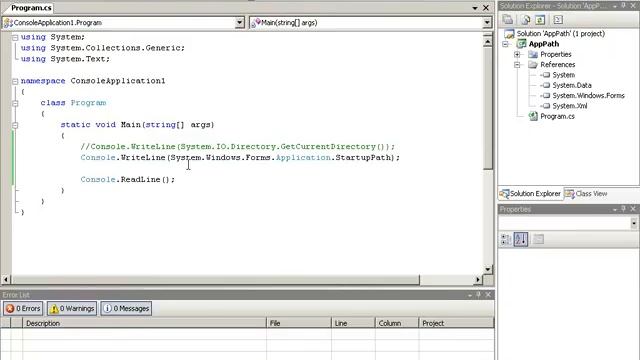
Task: Click the commented GetCurrentDirectory code line
Action: (x=238, y=147)
